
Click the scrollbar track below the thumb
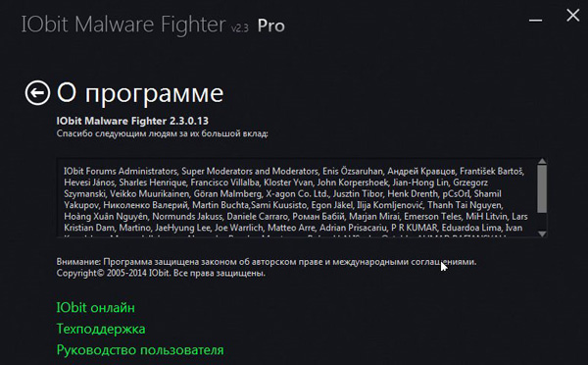[x=542, y=222]
